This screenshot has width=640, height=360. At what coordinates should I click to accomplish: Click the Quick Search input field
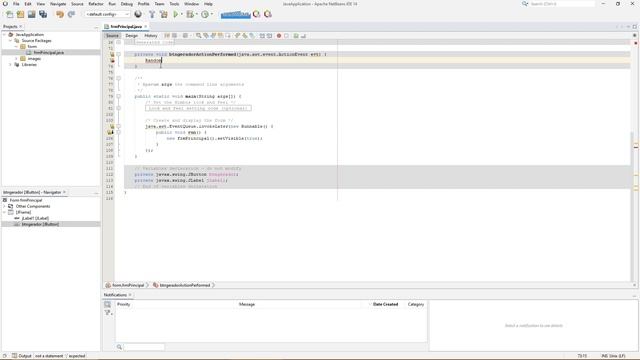click(x=562, y=4)
